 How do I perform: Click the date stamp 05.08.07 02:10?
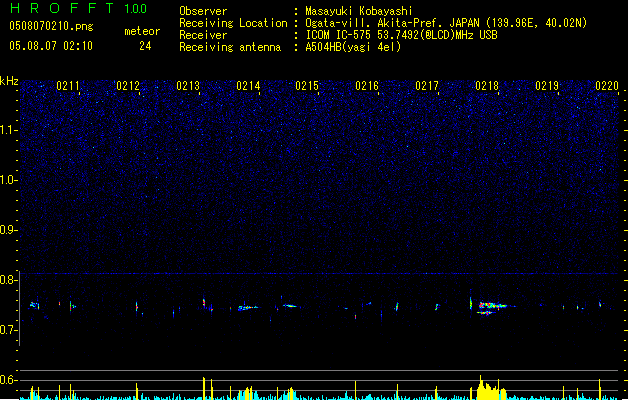point(51,46)
